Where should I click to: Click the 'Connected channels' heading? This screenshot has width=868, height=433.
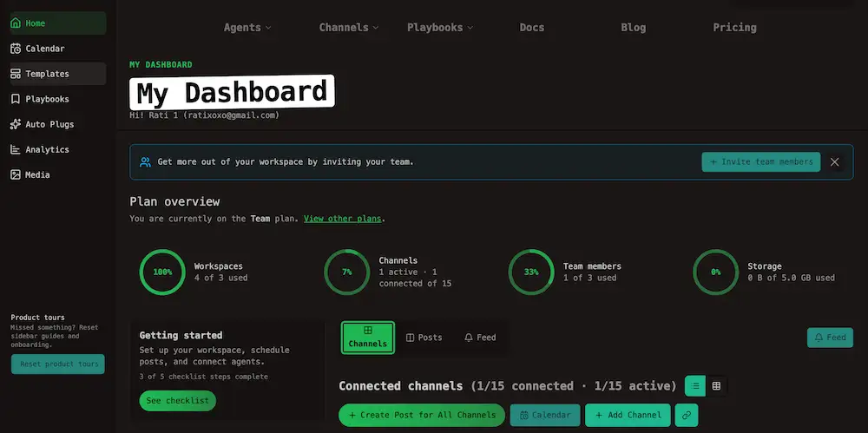pos(401,386)
